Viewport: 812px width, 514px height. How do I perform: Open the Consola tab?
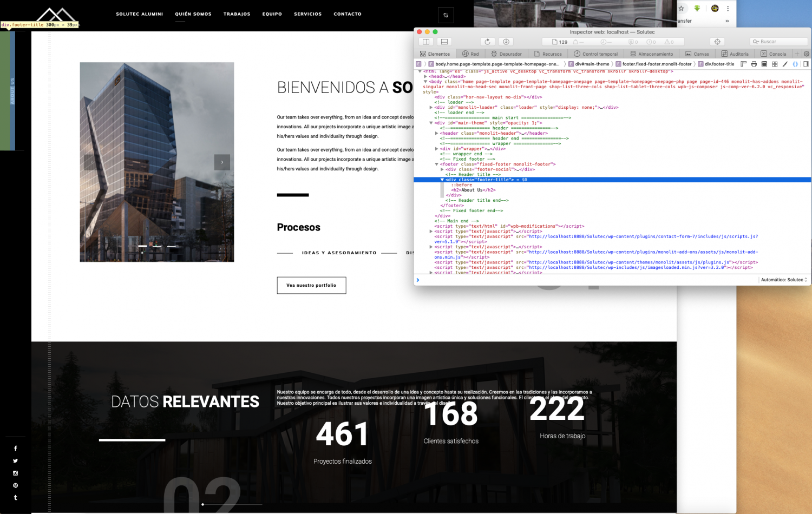773,54
